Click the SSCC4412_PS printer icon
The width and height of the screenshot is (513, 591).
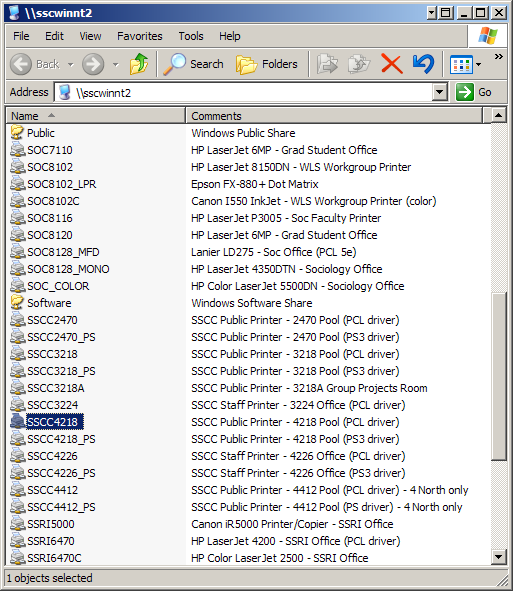(17, 507)
